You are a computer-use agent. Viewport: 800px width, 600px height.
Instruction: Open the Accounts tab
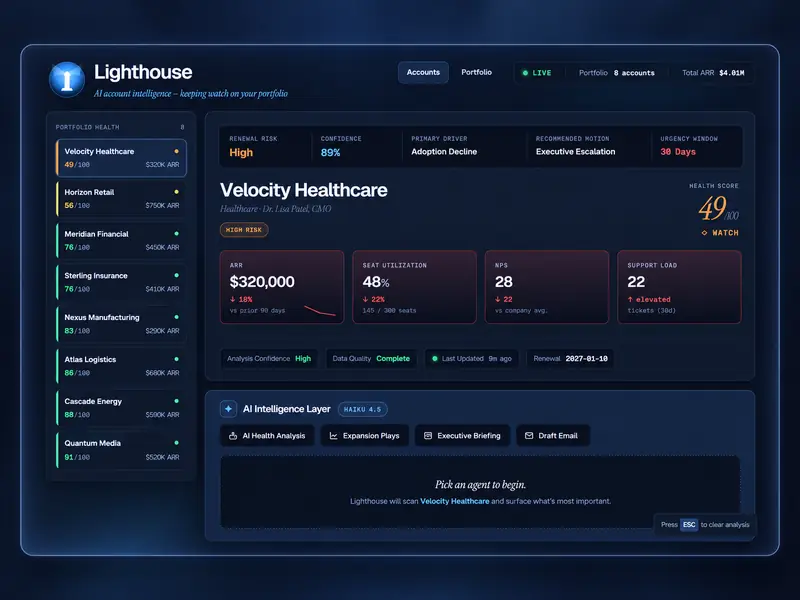tap(423, 72)
